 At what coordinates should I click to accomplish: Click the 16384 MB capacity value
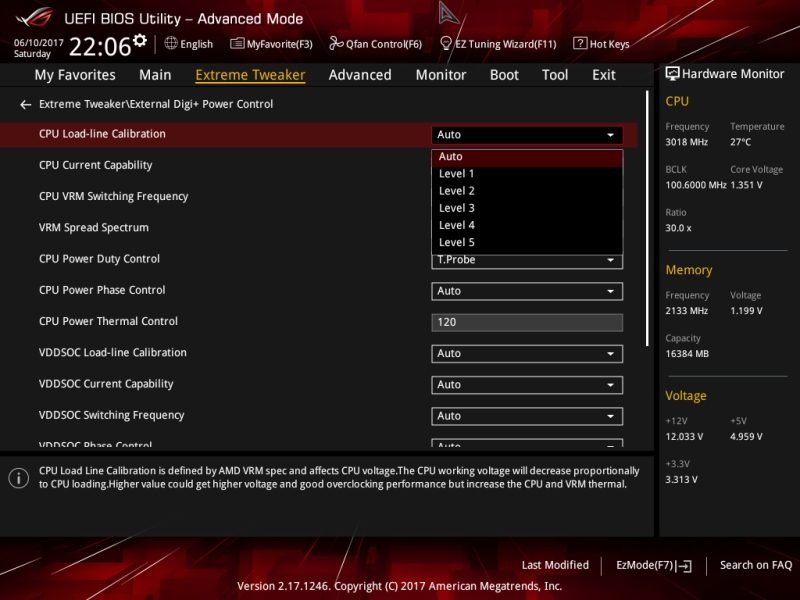click(687, 354)
